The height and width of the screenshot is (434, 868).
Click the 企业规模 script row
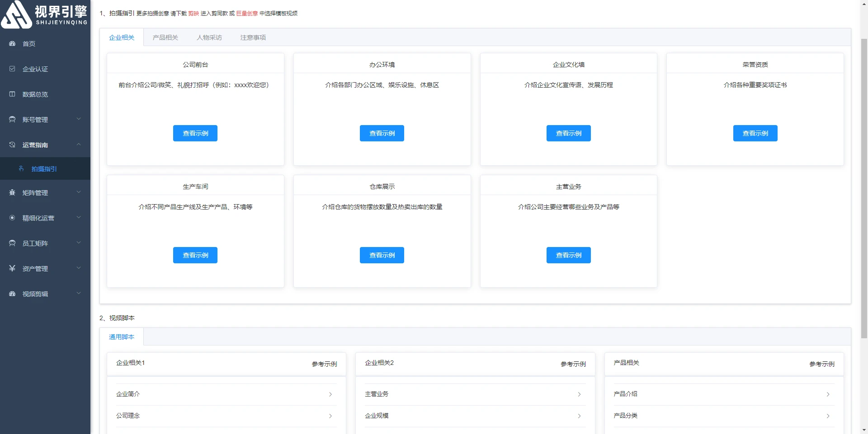click(475, 416)
